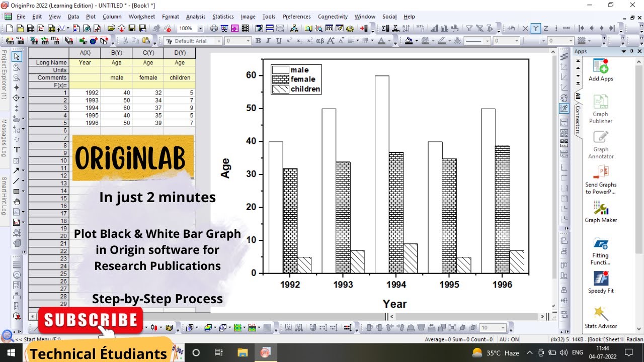Open the Connectivity menu
This screenshot has width=644, height=362.
coord(333,17)
